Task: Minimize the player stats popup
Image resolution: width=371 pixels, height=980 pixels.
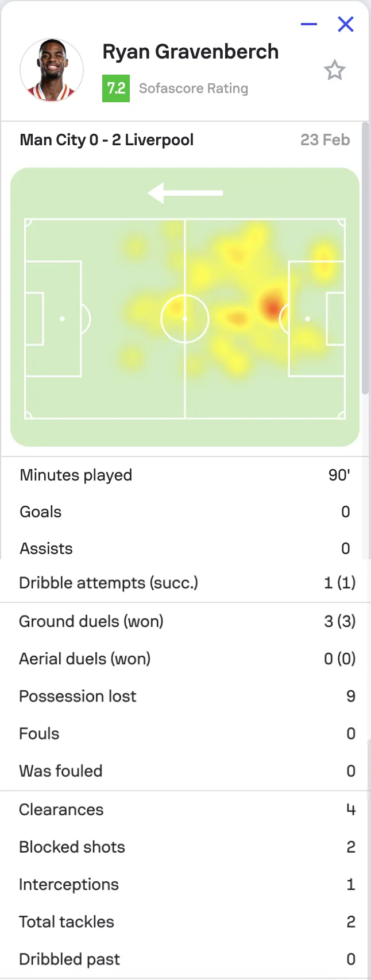Action: click(x=309, y=24)
